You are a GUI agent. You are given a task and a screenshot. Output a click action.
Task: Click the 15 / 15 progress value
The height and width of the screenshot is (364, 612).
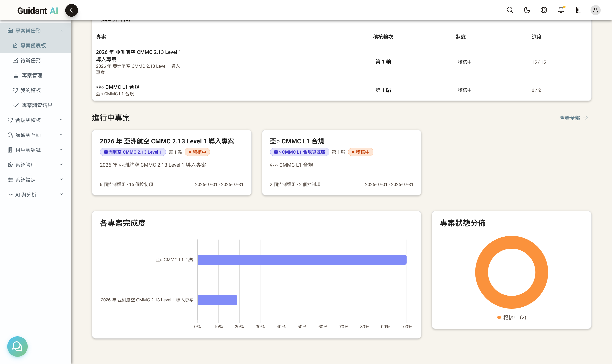[x=539, y=62]
